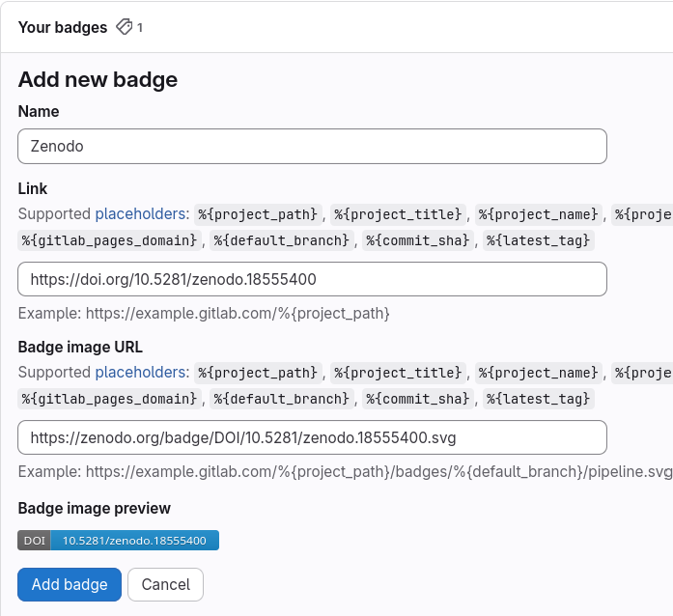Viewport: 673px width, 616px height.
Task: Click %{project_title} placeholder under Link
Action: pyautogui.click(x=398, y=214)
